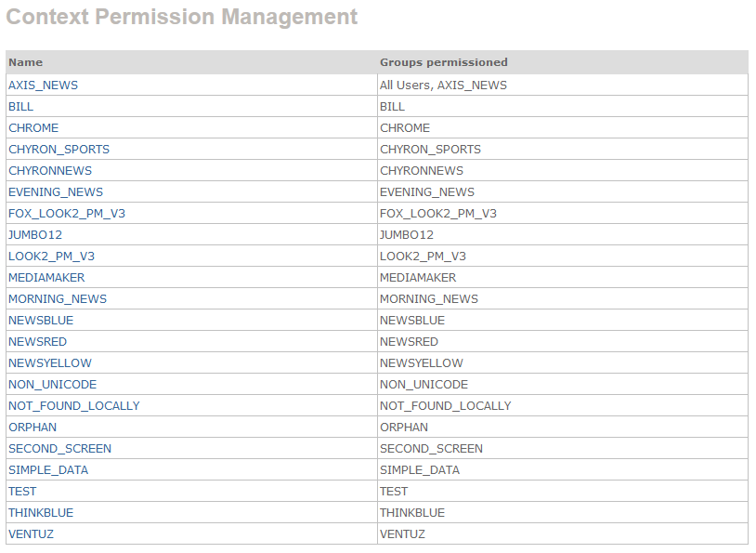The height and width of the screenshot is (553, 756).
Task: Click the NOT_FOUND_LOCALLY context link
Action: (x=74, y=405)
